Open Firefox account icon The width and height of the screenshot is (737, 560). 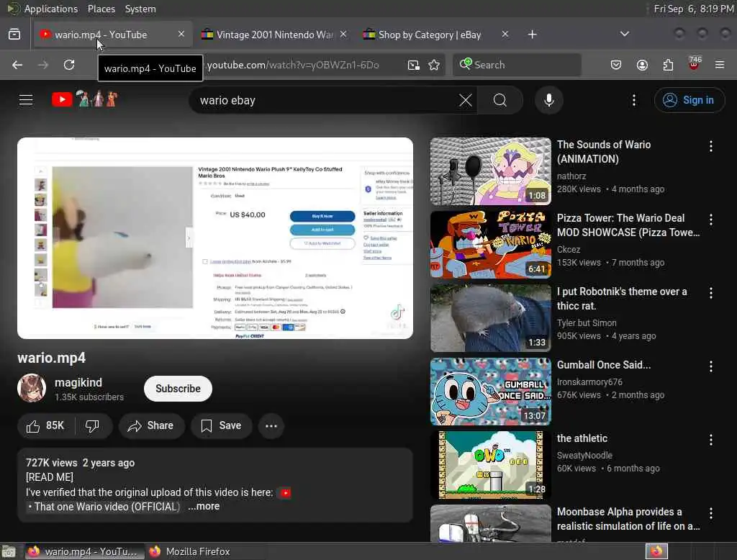point(642,65)
